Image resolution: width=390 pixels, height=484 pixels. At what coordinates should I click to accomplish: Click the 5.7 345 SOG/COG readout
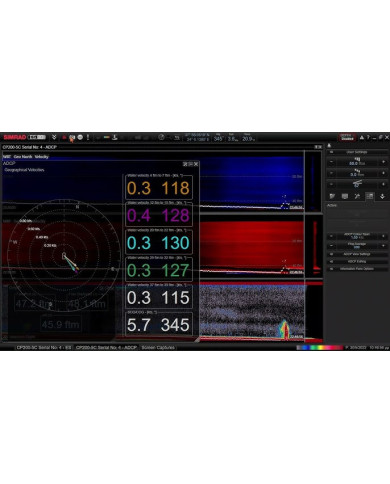158,325
